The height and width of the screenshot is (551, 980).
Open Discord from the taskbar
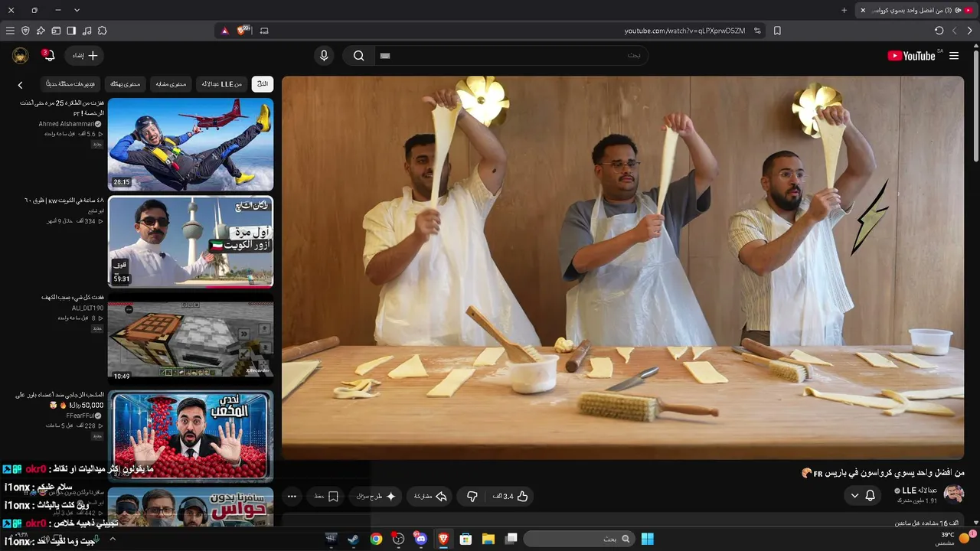pos(420,539)
